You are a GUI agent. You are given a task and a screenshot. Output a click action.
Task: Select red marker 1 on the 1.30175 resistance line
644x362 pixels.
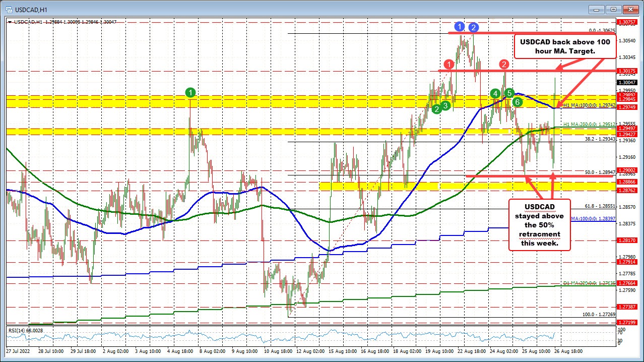[449, 65]
